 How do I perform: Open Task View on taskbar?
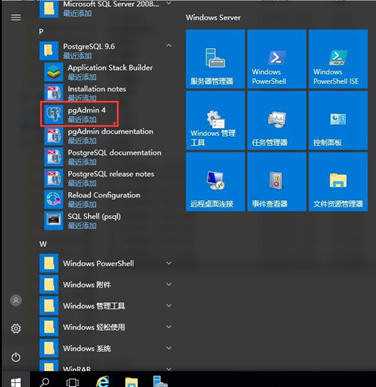(72, 382)
